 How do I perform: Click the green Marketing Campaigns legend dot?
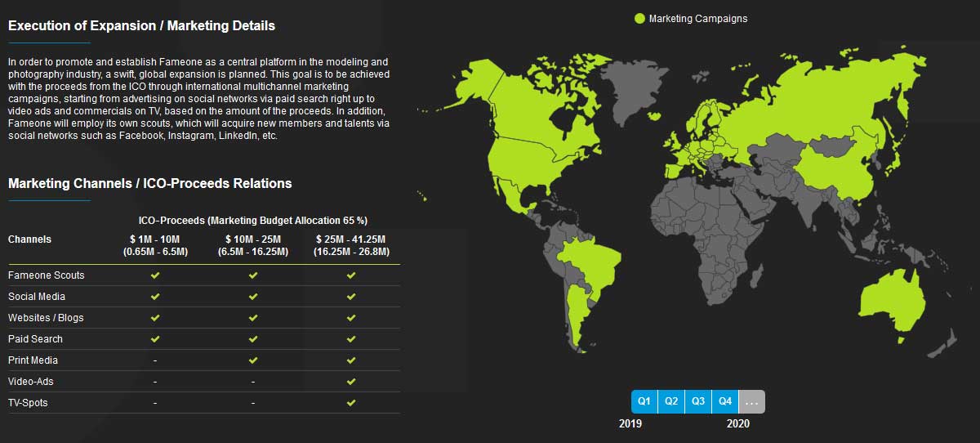click(x=639, y=19)
